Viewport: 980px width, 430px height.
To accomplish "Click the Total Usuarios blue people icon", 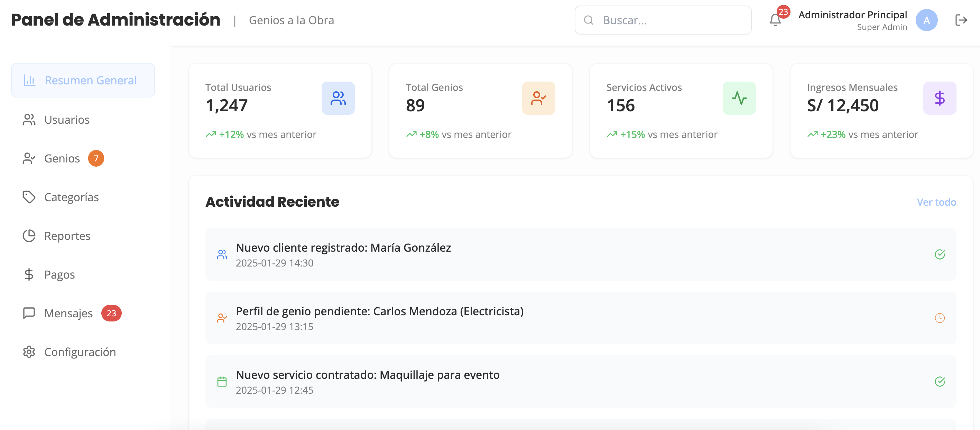I will pos(338,98).
